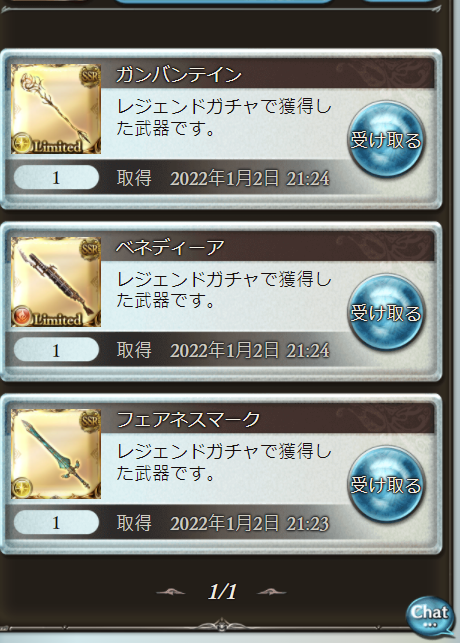The image size is (460, 643).
Task: Select the フェアネスマーク item title
Action: click(x=189, y=420)
